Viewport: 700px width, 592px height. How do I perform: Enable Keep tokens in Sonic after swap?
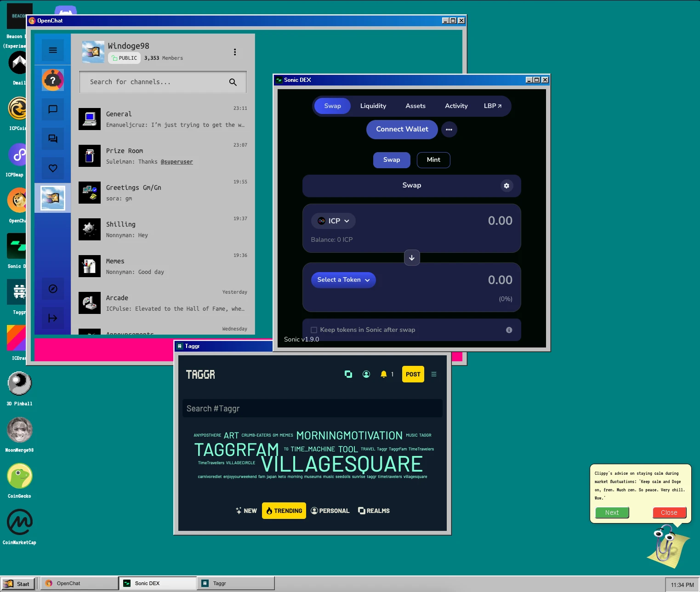[x=314, y=330]
